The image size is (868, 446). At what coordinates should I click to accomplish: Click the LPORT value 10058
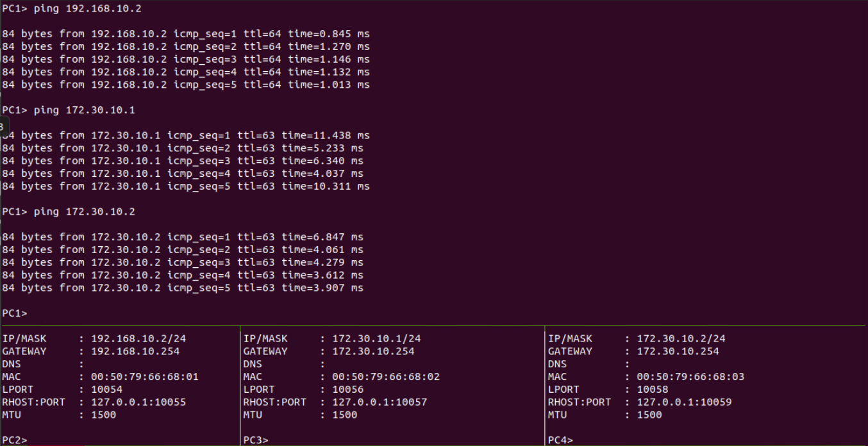point(653,390)
